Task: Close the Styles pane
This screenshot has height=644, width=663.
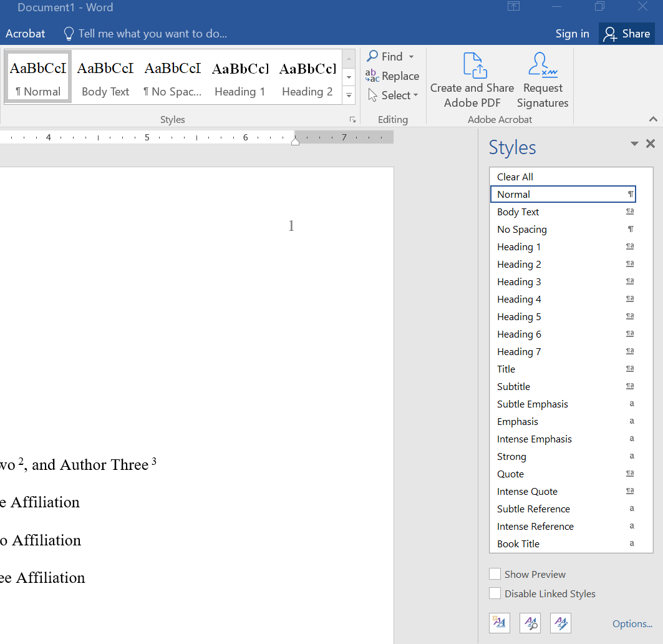Action: pyautogui.click(x=651, y=144)
